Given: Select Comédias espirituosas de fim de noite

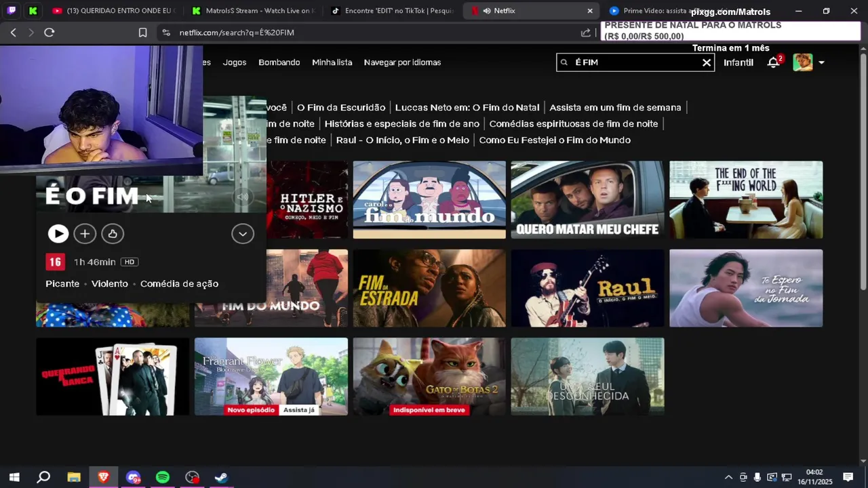Looking at the screenshot, I should pos(574,123).
